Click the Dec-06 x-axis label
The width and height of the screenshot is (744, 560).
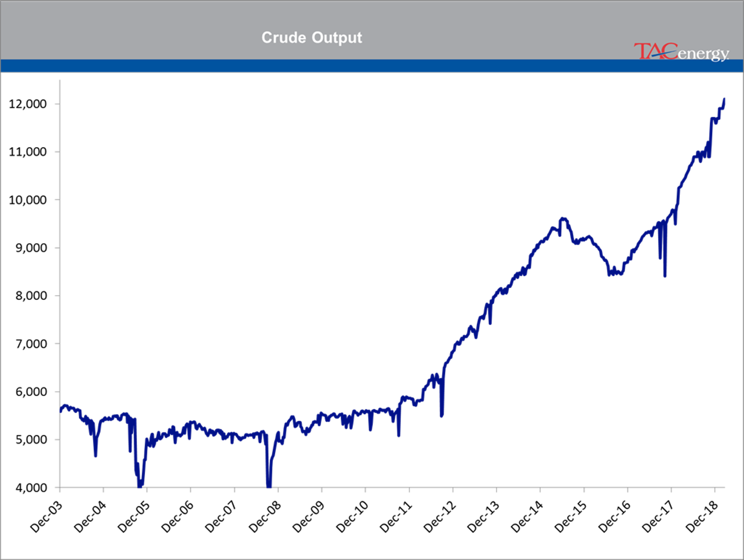click(177, 517)
